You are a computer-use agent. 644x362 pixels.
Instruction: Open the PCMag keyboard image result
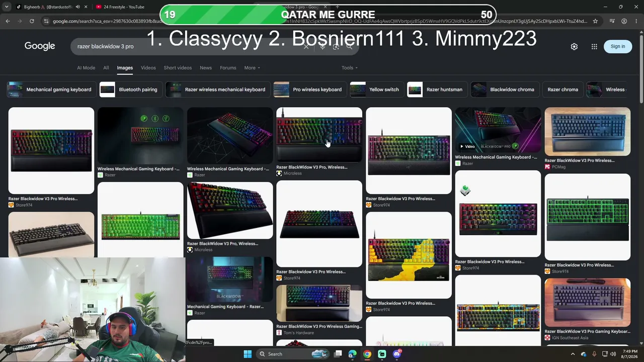pos(587,132)
